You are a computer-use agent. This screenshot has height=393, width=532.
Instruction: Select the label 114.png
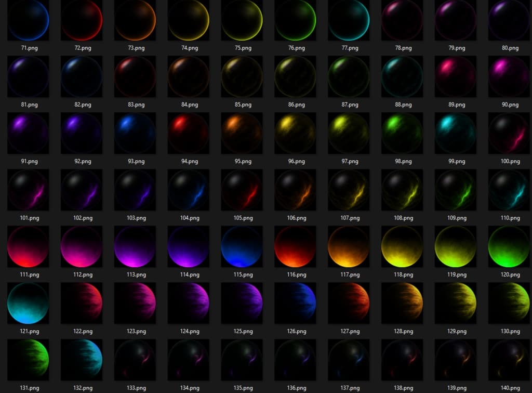pos(190,275)
